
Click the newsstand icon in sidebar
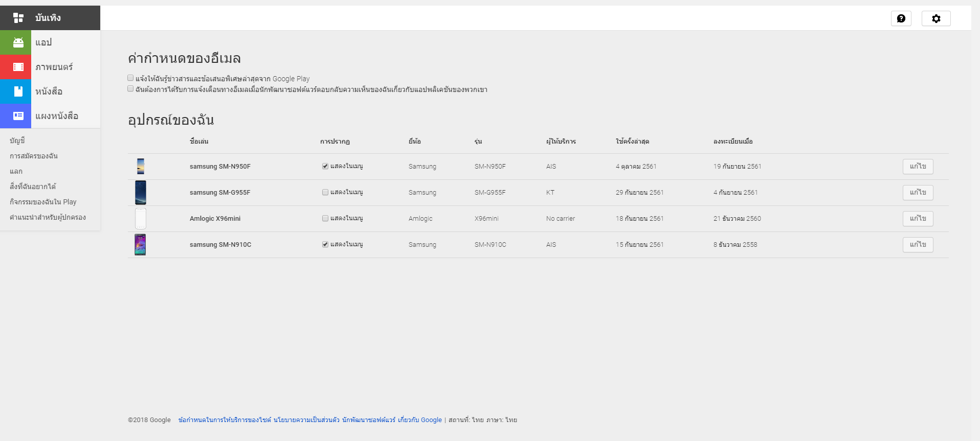click(18, 116)
